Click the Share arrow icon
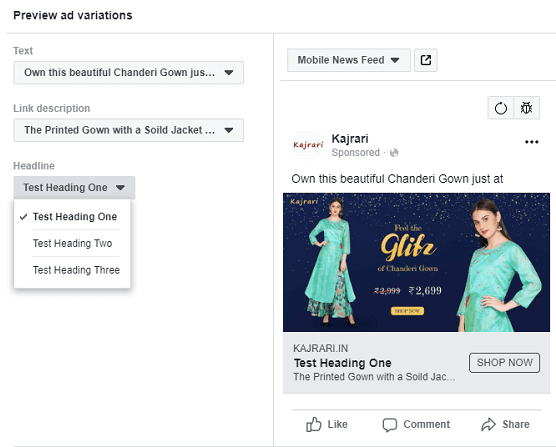The width and height of the screenshot is (556, 447). point(488,424)
